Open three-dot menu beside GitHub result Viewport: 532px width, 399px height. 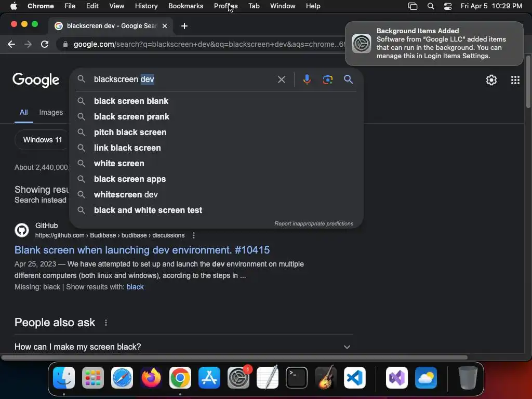point(194,235)
